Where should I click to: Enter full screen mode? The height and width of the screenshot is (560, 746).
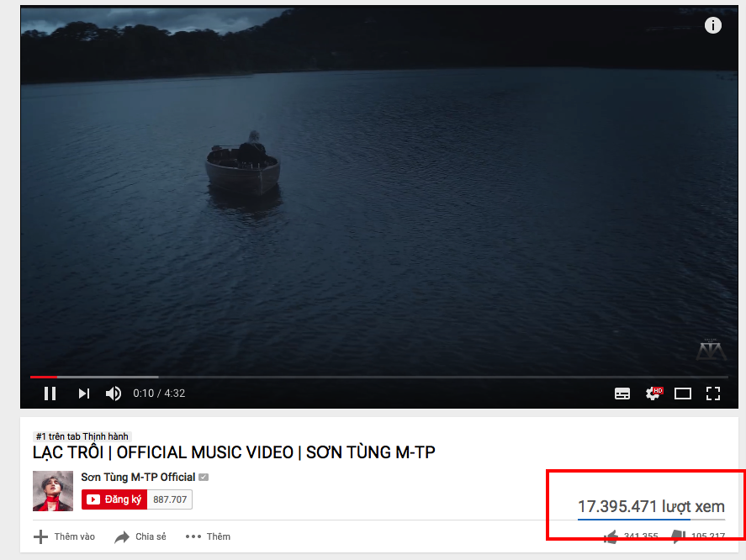712,394
